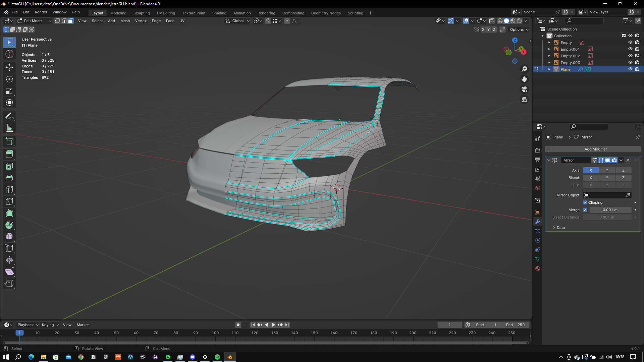Image resolution: width=644 pixels, height=362 pixels.
Task: Open the Mesh menu
Action: pos(125,21)
